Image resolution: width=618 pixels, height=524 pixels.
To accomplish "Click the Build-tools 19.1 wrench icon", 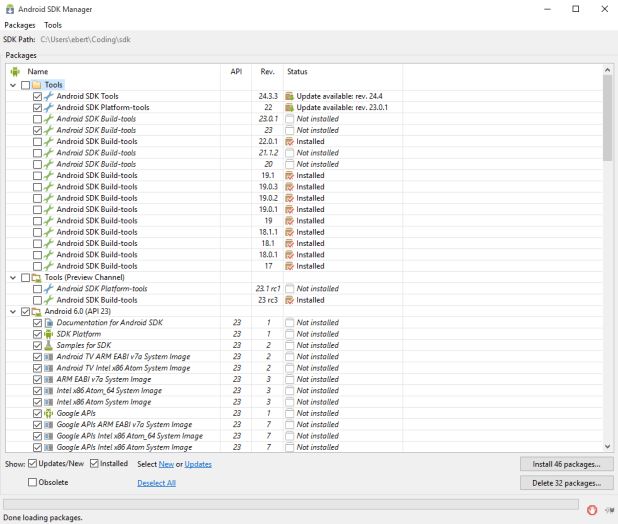I will point(48,175).
